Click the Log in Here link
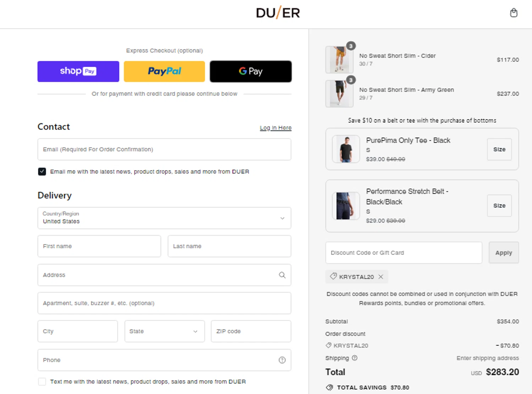The image size is (532, 394). point(276,128)
